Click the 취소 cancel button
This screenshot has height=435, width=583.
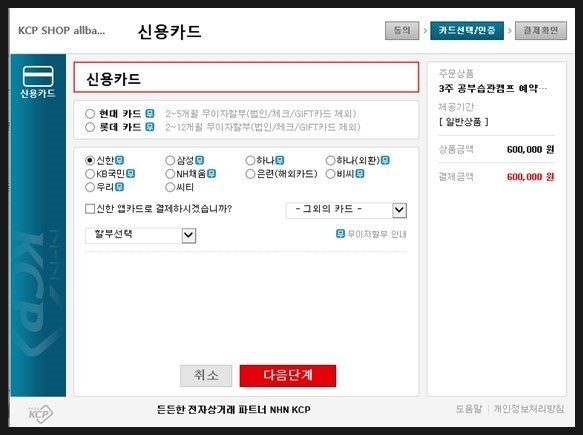(x=206, y=376)
